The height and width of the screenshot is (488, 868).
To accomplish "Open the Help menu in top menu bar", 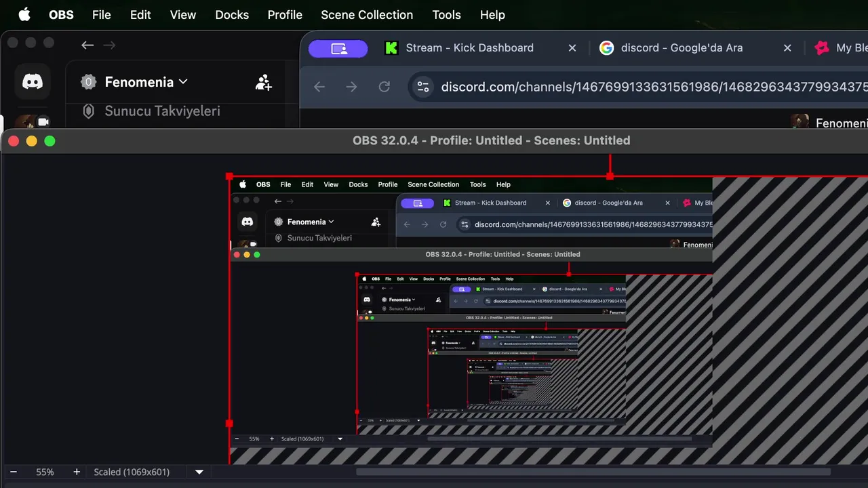I will [492, 15].
